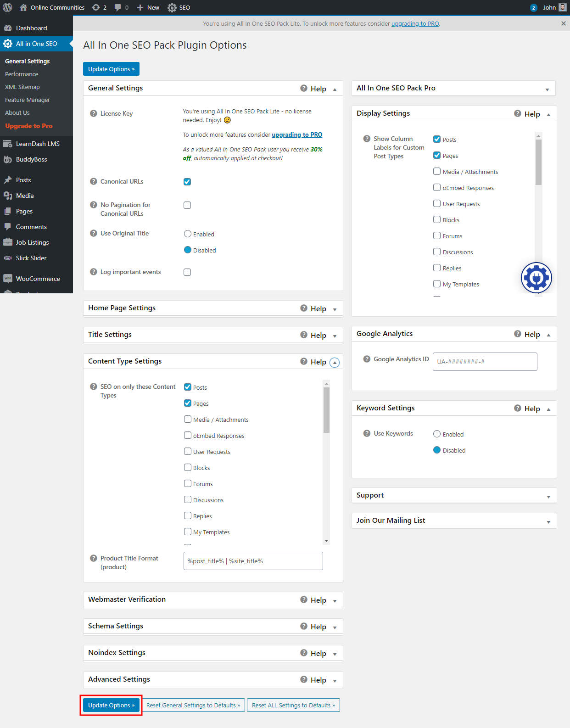Open Feature Manager in sidebar
570x728 pixels.
tap(28, 100)
